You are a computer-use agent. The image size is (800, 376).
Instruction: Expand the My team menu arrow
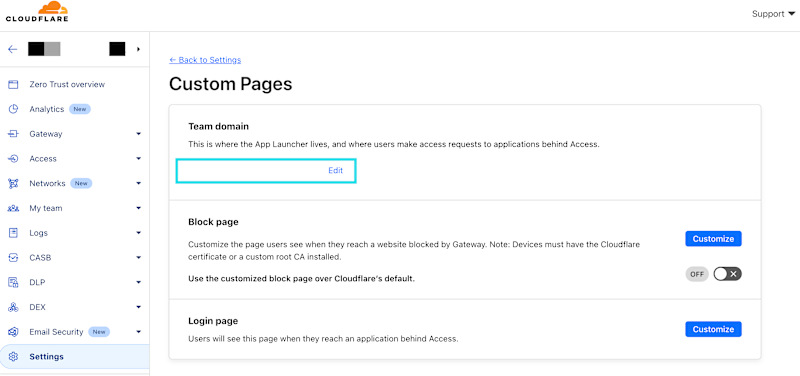138,208
